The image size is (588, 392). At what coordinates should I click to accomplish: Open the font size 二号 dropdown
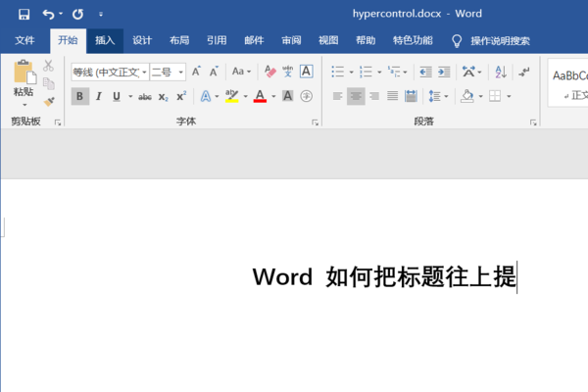pyautogui.click(x=180, y=72)
